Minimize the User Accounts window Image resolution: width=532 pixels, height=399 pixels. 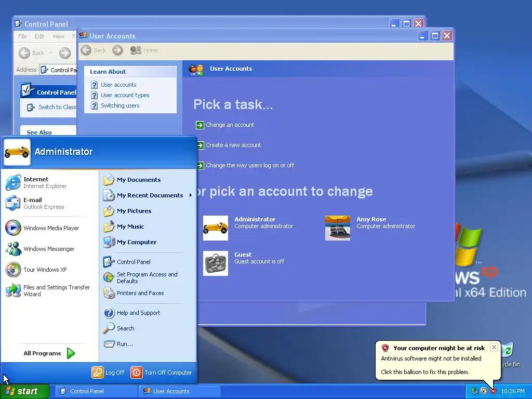point(422,36)
